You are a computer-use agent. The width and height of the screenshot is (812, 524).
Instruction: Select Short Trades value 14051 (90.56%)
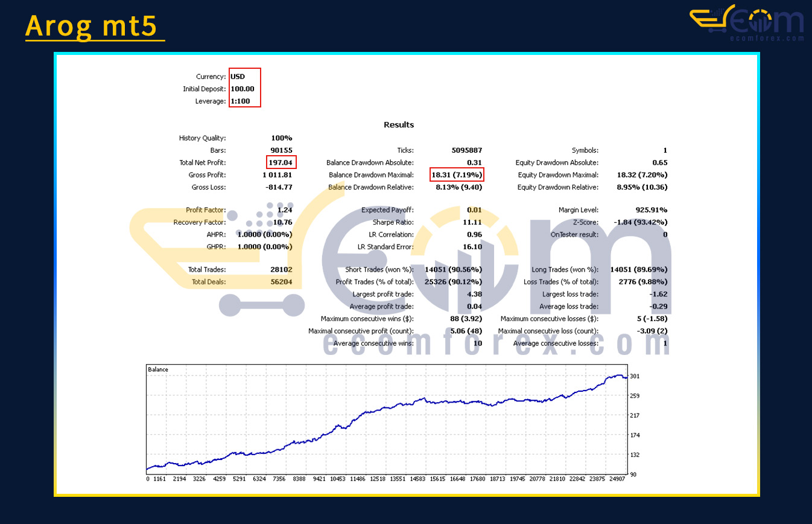pos(454,270)
